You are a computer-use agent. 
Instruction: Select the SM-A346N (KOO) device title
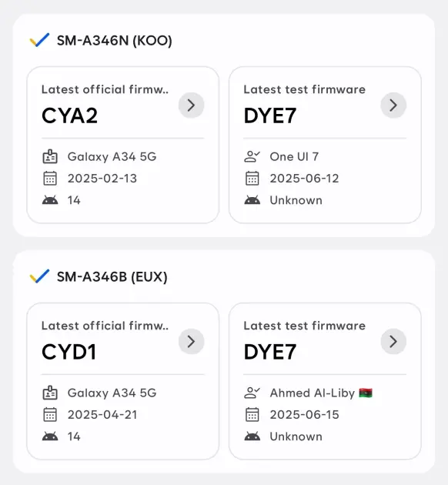[x=115, y=41]
